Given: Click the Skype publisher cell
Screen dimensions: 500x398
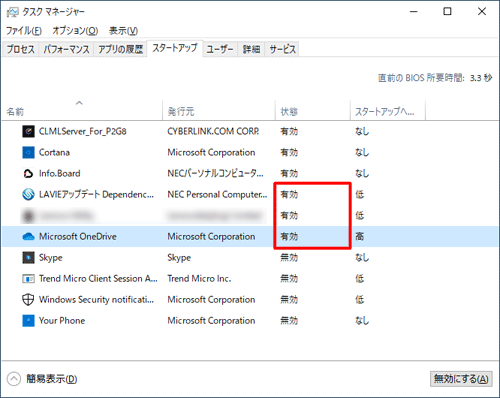Looking at the screenshot, I should click(x=179, y=258).
